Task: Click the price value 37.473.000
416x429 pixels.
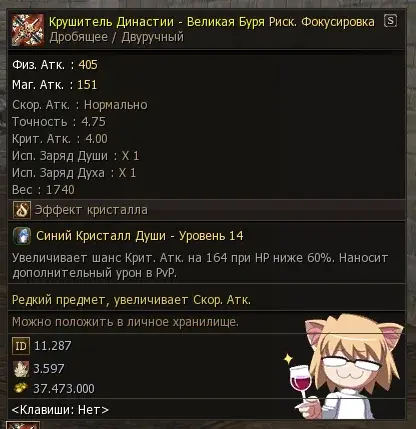Action: (64, 389)
